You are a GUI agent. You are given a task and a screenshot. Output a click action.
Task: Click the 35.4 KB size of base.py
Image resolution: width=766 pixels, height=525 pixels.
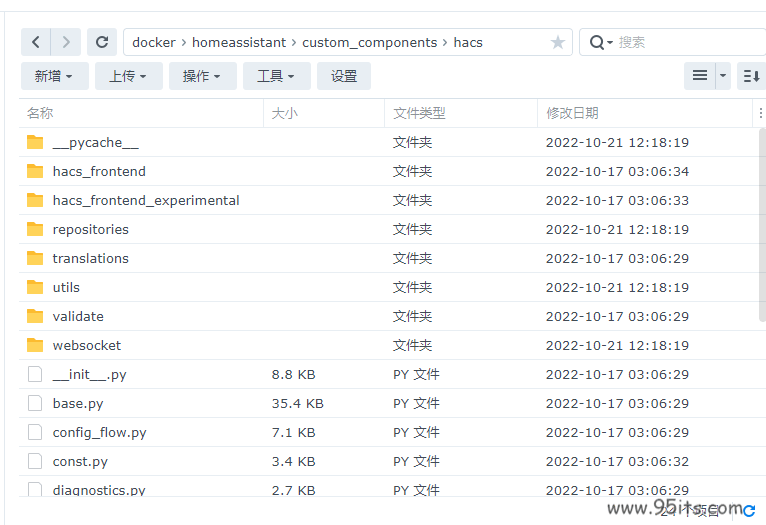tap(298, 403)
